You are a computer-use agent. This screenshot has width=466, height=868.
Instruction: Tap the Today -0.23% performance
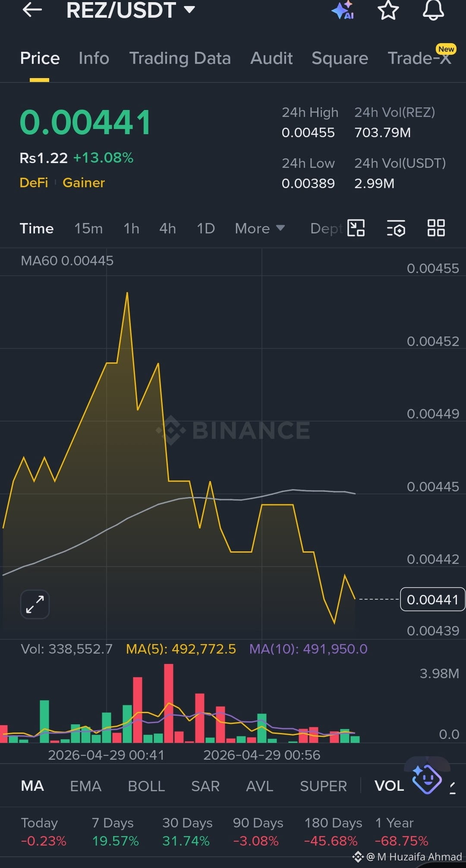(44, 832)
